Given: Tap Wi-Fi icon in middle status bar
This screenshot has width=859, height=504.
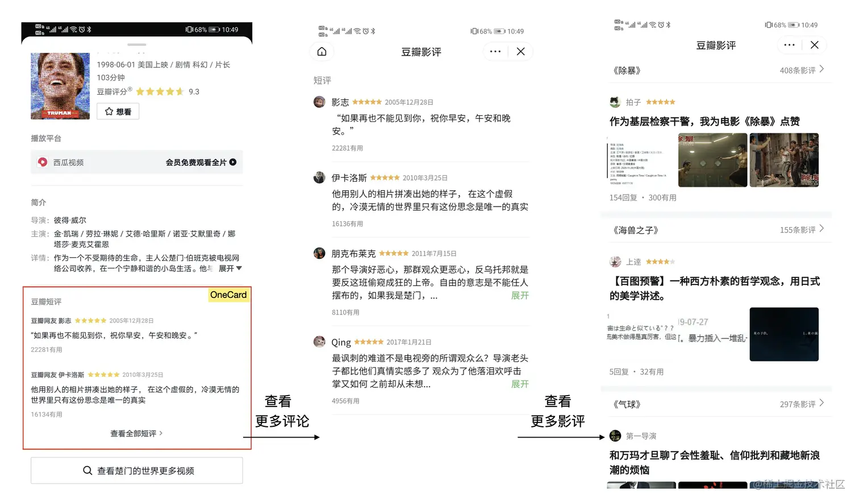Looking at the screenshot, I should coord(357,31).
